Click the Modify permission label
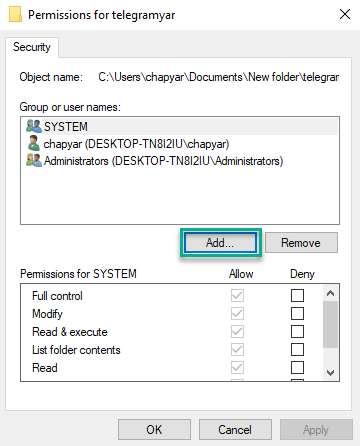This screenshot has height=446, width=360. pyautogui.click(x=47, y=314)
